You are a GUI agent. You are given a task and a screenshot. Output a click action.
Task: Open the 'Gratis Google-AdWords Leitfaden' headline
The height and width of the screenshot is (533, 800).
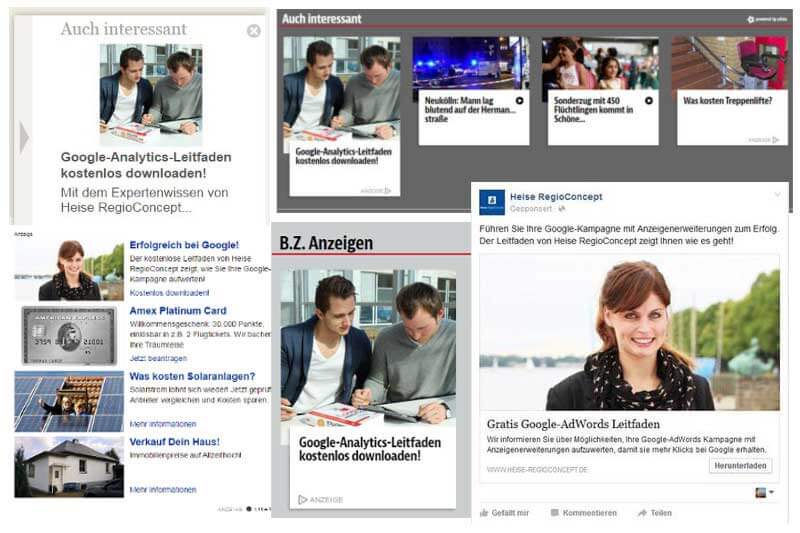click(x=573, y=424)
